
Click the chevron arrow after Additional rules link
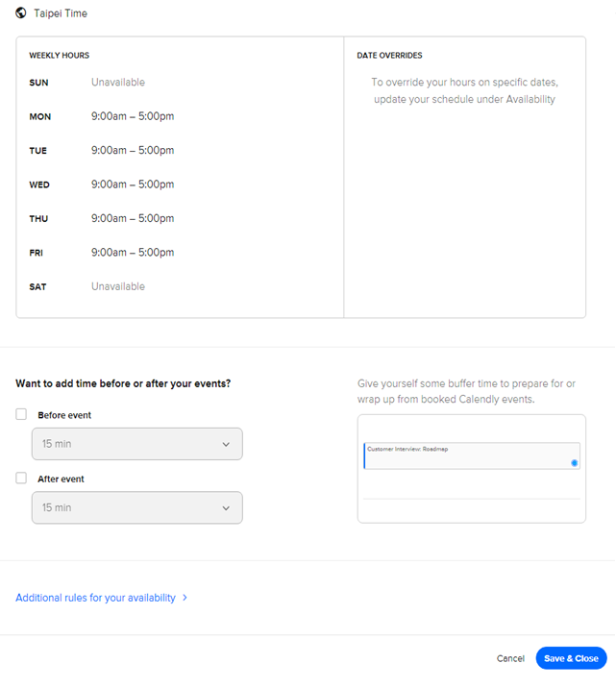coord(185,598)
